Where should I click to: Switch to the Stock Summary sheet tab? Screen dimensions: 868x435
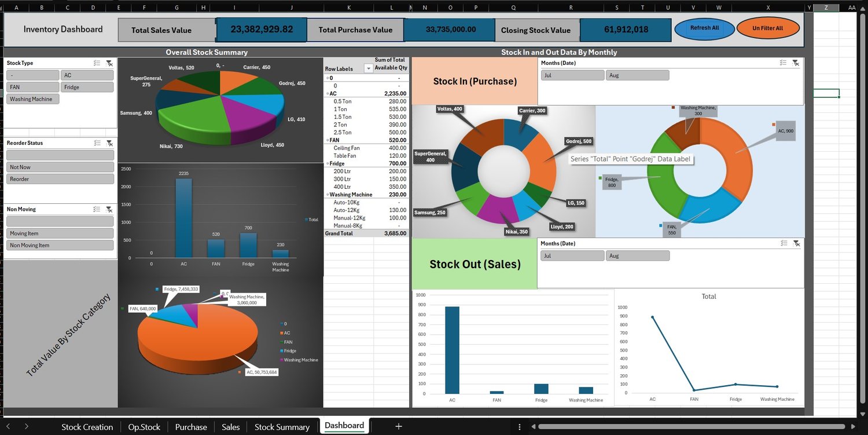point(282,427)
